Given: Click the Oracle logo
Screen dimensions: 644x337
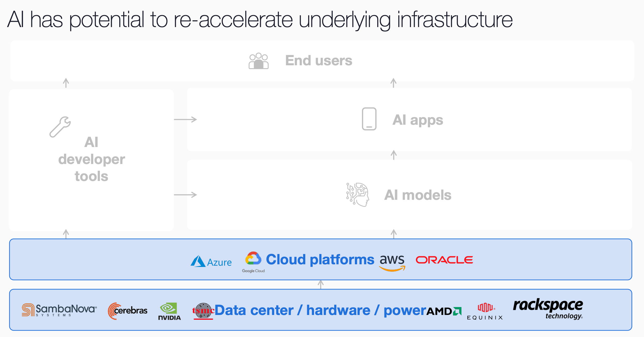Looking at the screenshot, I should [x=444, y=260].
